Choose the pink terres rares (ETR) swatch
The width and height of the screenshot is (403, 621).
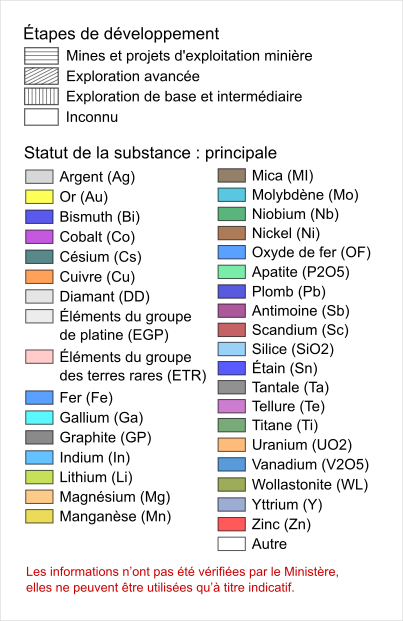coord(39,356)
